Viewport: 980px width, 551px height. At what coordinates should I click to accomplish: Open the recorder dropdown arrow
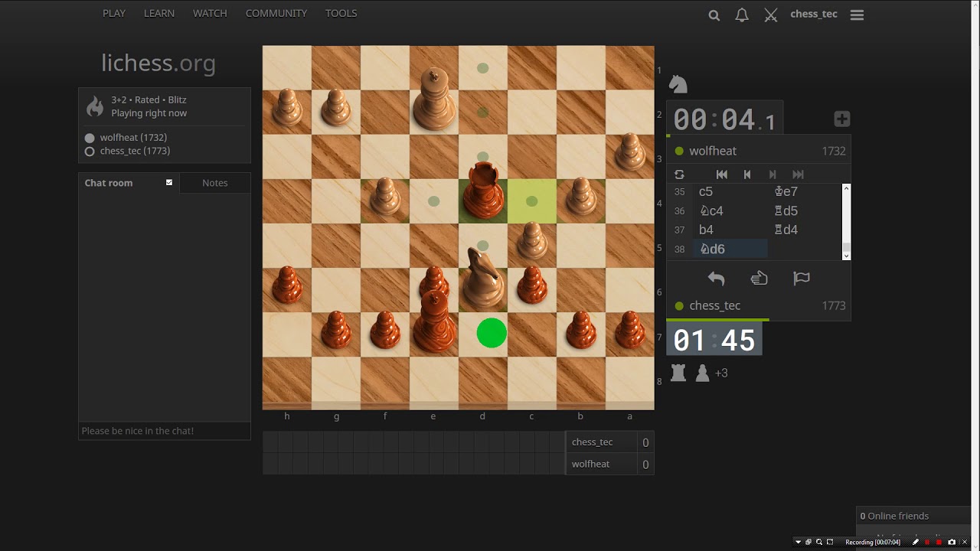799,542
